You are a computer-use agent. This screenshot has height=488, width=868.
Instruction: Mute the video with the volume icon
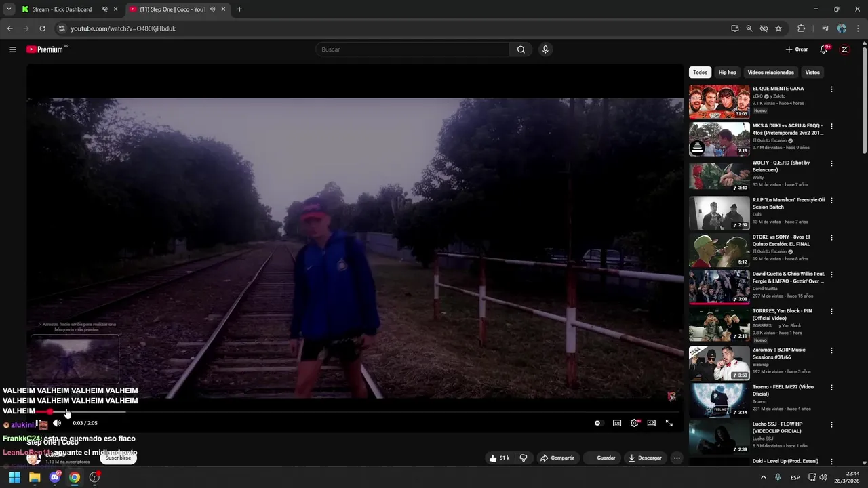(x=57, y=423)
